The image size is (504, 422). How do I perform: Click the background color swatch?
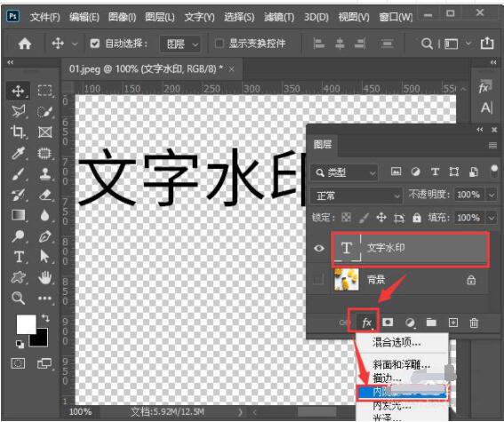click(42, 340)
